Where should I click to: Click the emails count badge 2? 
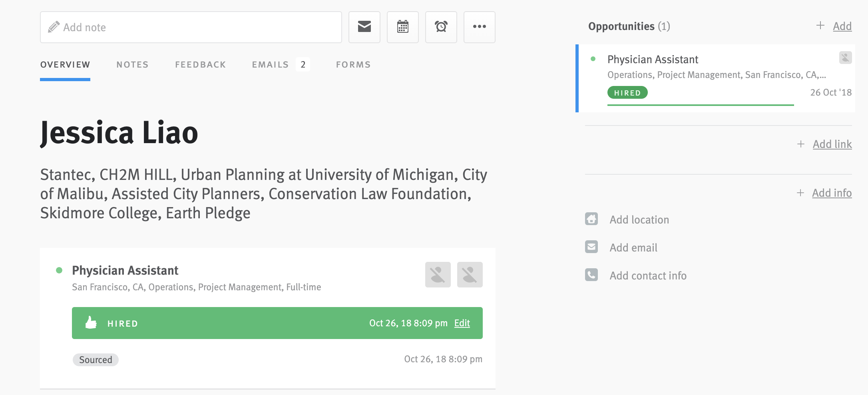tap(303, 64)
